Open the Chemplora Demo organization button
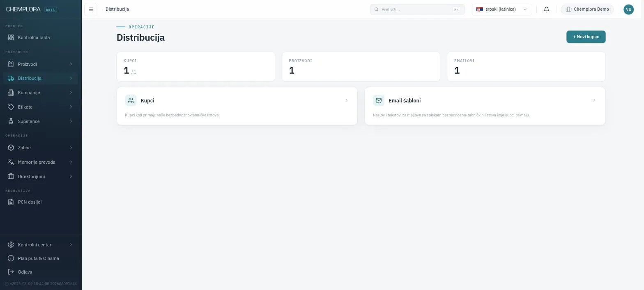The image size is (644, 290). tap(587, 9)
